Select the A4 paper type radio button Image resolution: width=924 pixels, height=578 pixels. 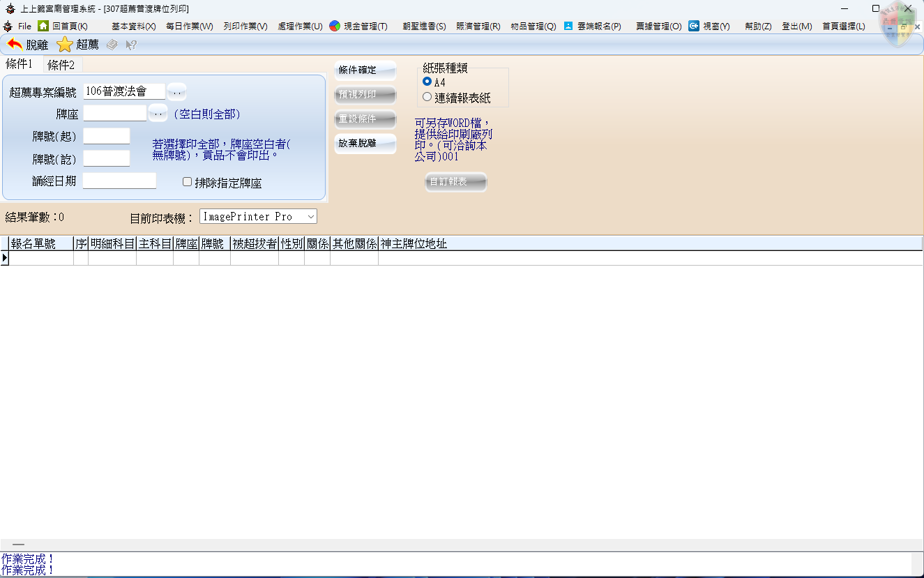pos(427,82)
